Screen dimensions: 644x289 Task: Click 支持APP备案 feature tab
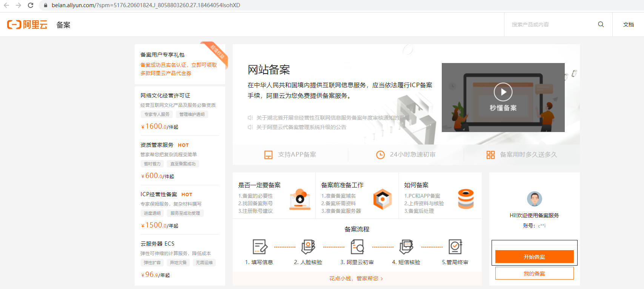[290, 155]
